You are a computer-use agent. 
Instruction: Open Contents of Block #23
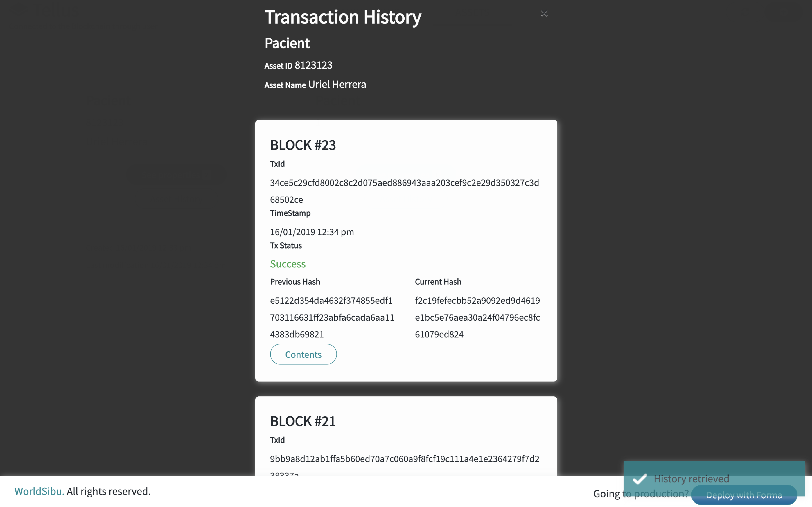303,354
